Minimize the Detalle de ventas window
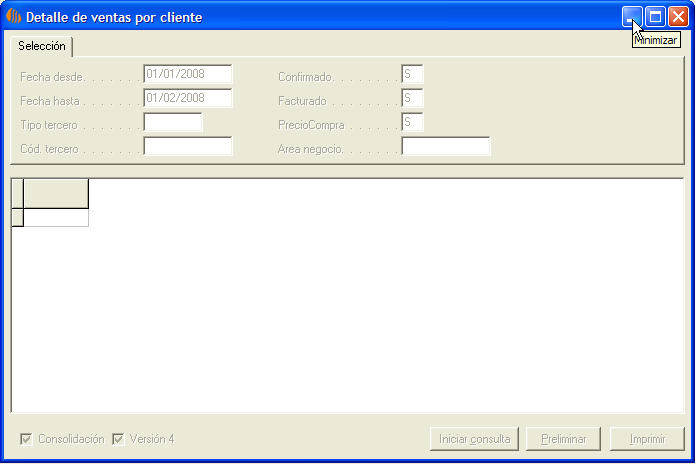695x464 pixels. point(632,17)
